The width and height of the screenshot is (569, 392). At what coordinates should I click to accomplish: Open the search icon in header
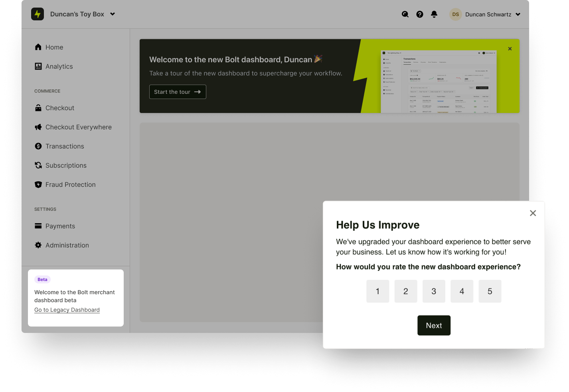pos(405,14)
